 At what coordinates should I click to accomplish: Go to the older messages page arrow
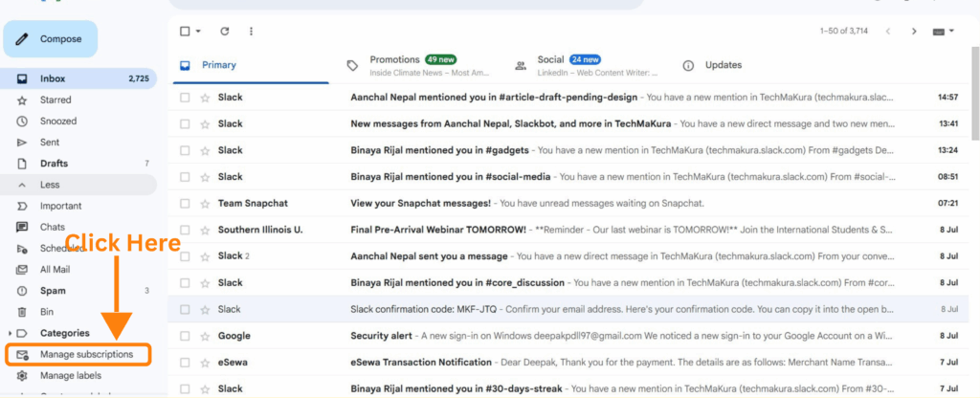(914, 32)
